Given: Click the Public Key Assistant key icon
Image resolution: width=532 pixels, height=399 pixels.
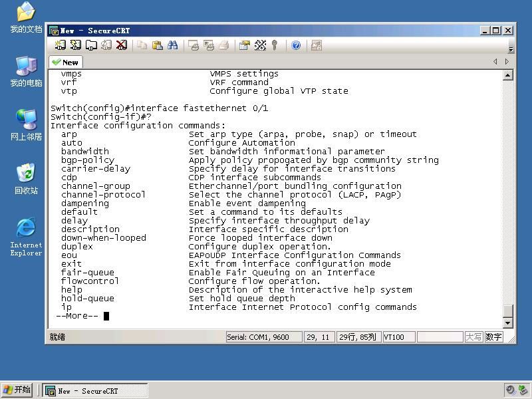Looking at the screenshot, I should click(x=275, y=45).
